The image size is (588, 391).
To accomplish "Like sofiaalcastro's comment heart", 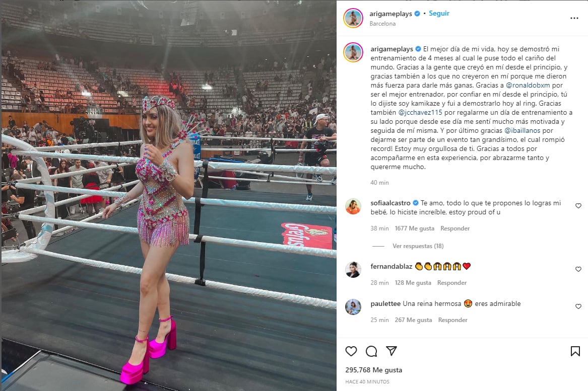I will (x=578, y=206).
